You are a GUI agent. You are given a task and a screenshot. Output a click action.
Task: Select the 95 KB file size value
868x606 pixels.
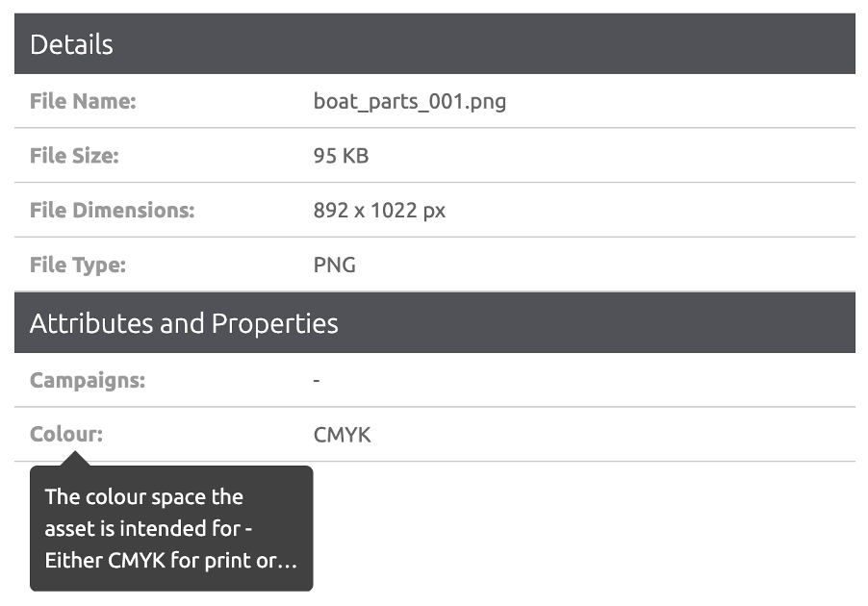[x=341, y=156]
